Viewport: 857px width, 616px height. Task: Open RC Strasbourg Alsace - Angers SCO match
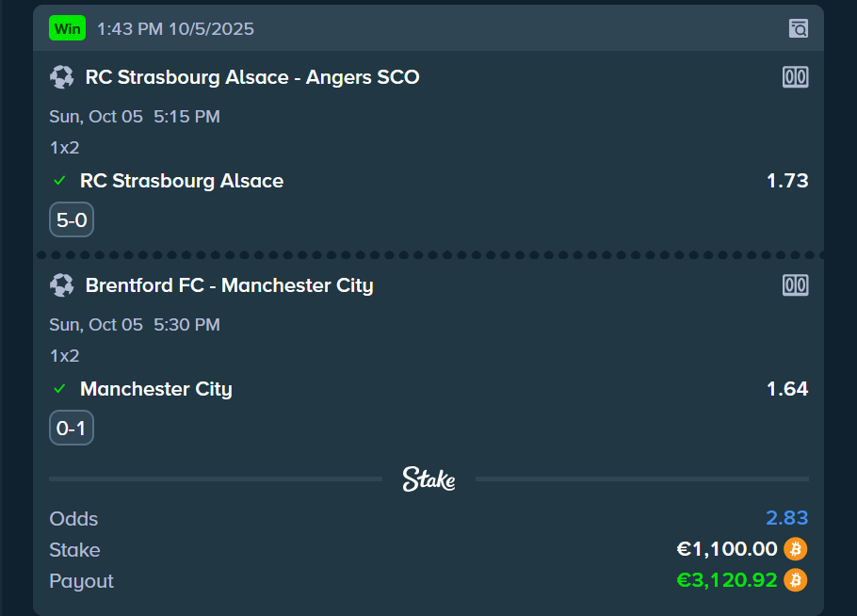coord(252,77)
